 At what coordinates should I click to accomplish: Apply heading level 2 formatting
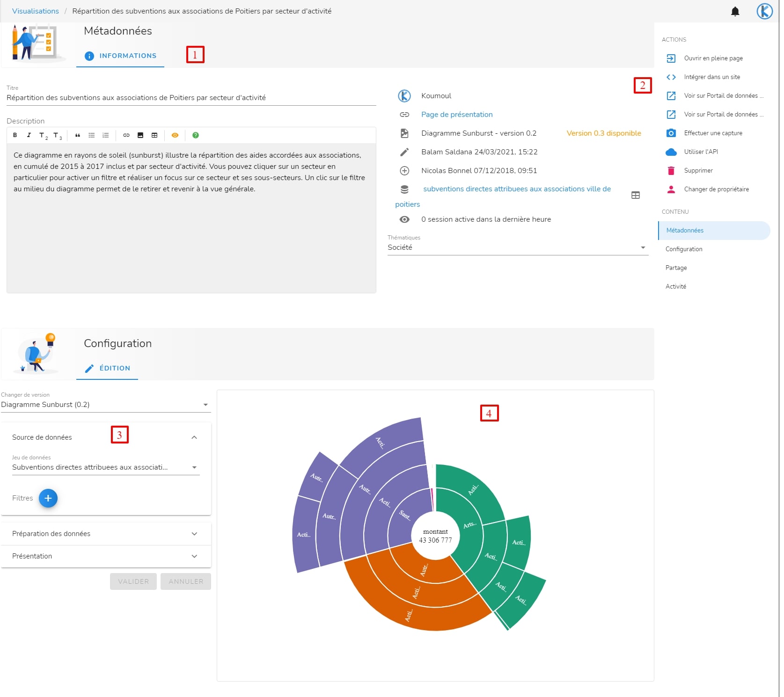[43, 136]
